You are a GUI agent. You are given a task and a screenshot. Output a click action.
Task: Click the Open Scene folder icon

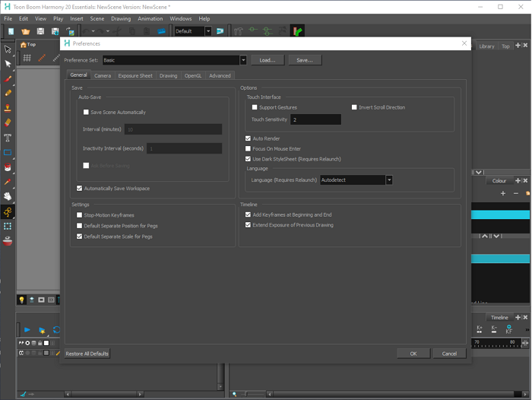(x=25, y=32)
